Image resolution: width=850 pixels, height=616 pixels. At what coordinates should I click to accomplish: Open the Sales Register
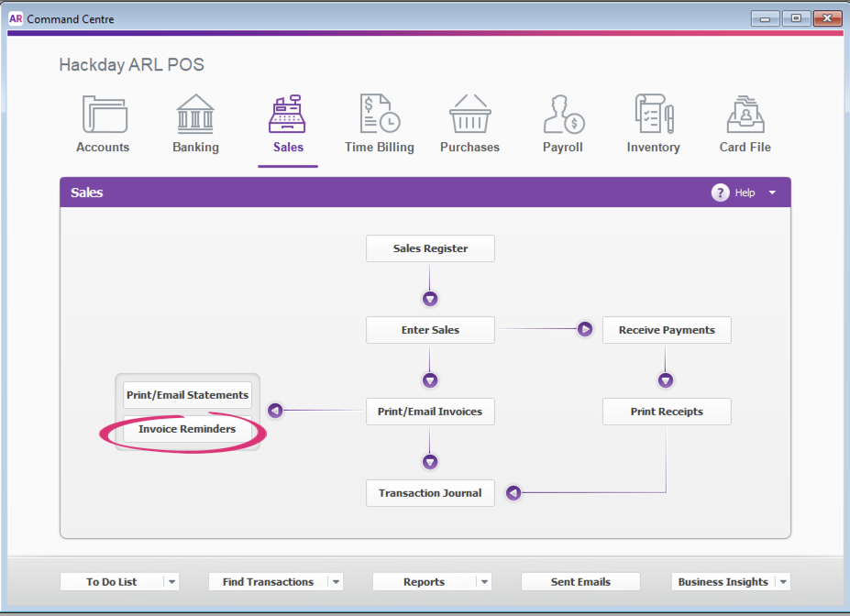pos(430,248)
